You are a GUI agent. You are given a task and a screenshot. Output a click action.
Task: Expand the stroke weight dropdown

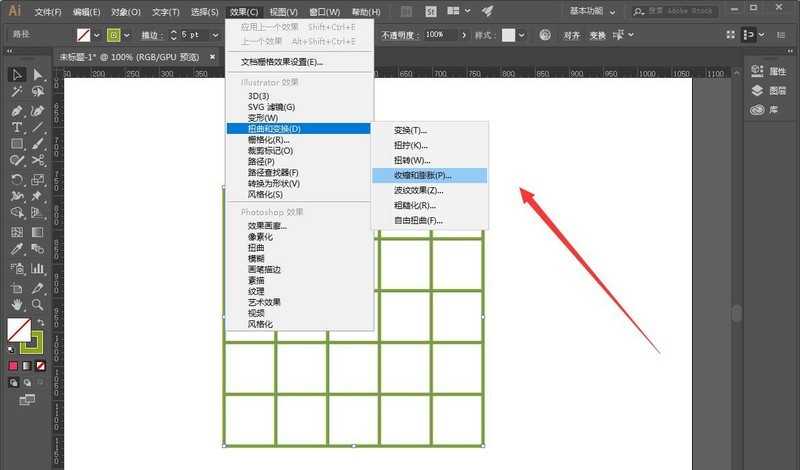point(215,35)
